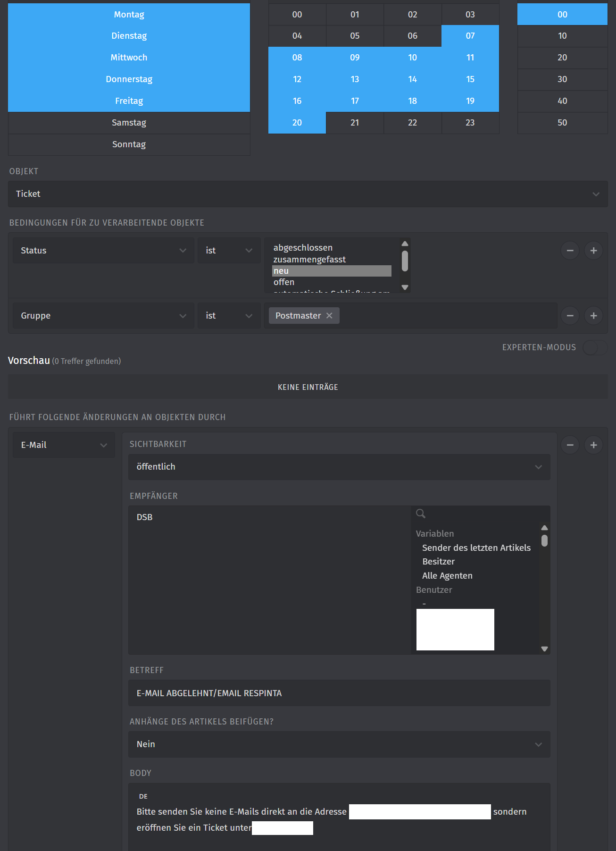Add another action after E-Mail action
616x851 pixels.
[x=593, y=445]
